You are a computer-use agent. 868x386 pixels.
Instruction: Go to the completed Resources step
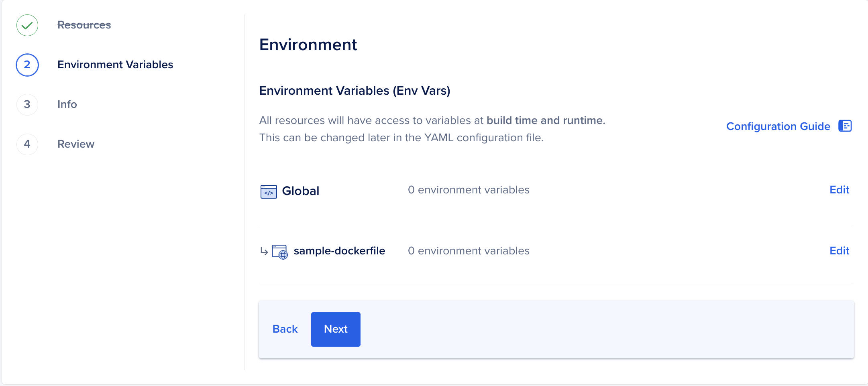click(84, 25)
